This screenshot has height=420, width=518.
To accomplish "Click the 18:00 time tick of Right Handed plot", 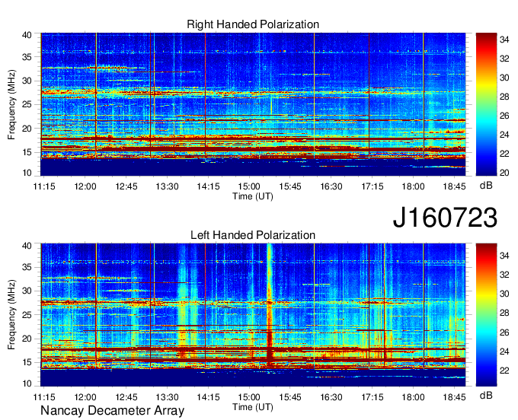I will [x=414, y=186].
